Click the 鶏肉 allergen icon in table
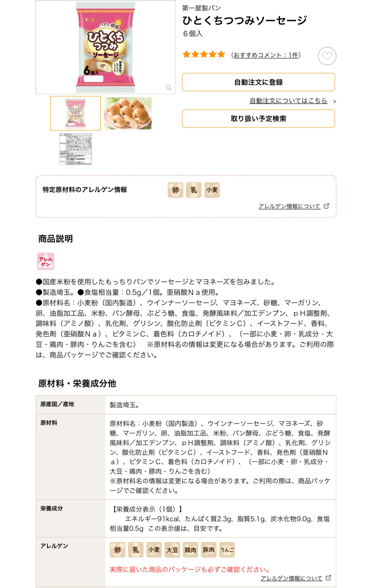 click(x=190, y=550)
